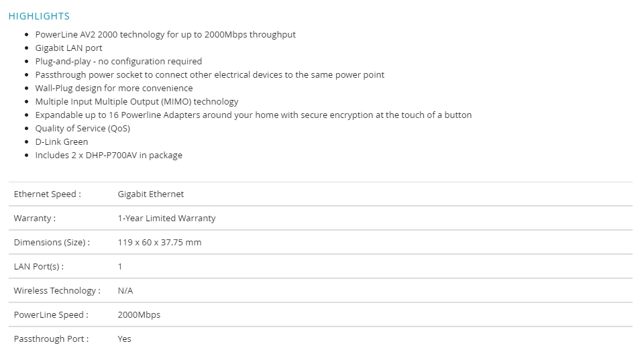Click the LAN Port(s) row label
644x362 pixels.
(x=39, y=267)
